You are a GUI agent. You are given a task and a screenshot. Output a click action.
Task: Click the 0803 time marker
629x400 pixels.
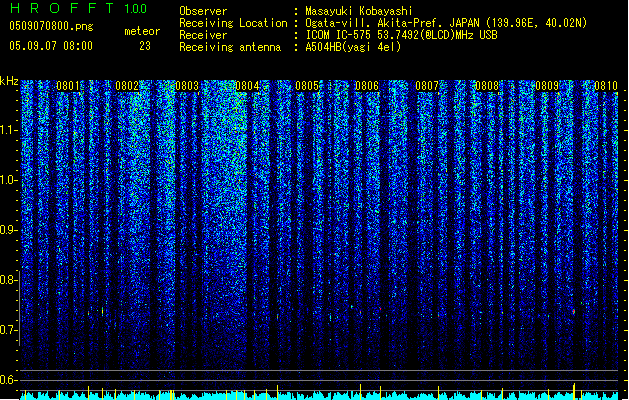pos(187,86)
